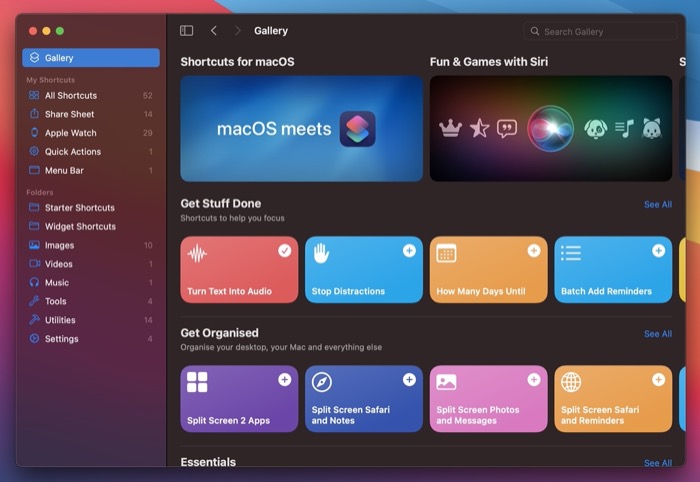The width and height of the screenshot is (700, 482).
Task: Click the Widget Shortcuts folder icon
Action: [x=34, y=226]
